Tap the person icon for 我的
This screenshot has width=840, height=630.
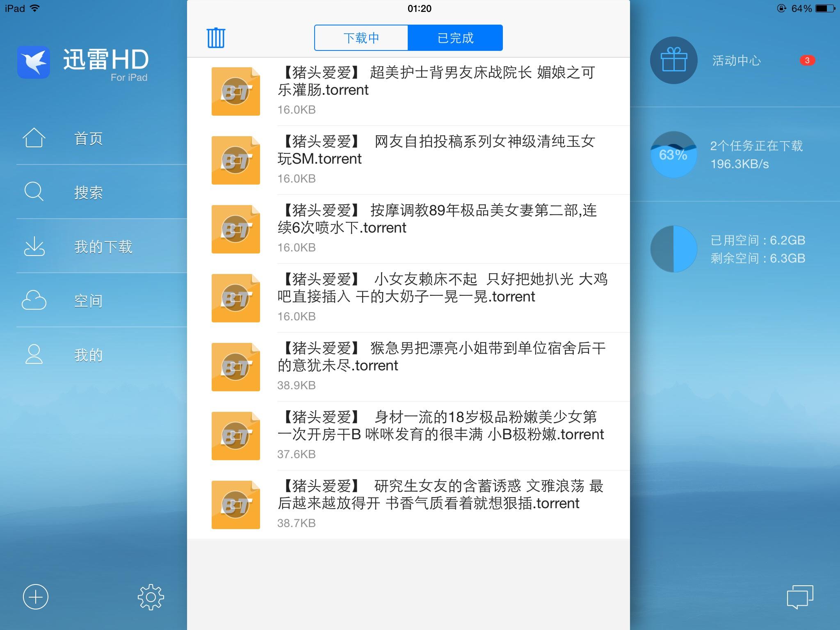[34, 354]
